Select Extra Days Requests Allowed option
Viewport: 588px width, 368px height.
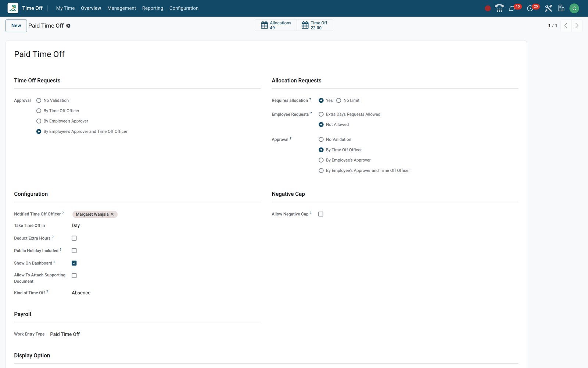[x=321, y=114]
